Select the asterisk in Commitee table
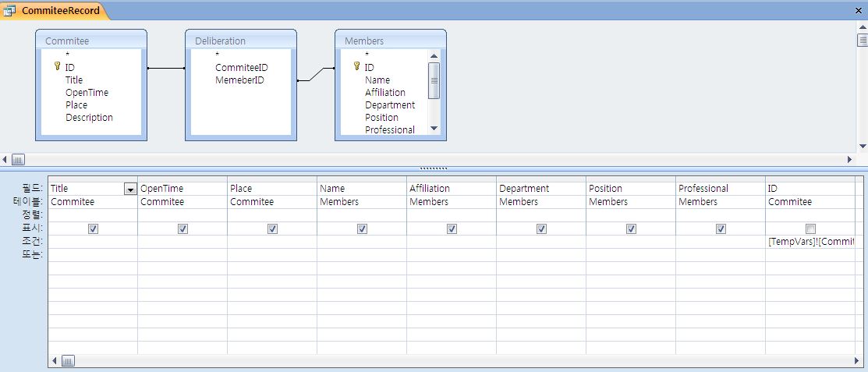Image resolution: width=868 pixels, height=372 pixels. click(68, 55)
